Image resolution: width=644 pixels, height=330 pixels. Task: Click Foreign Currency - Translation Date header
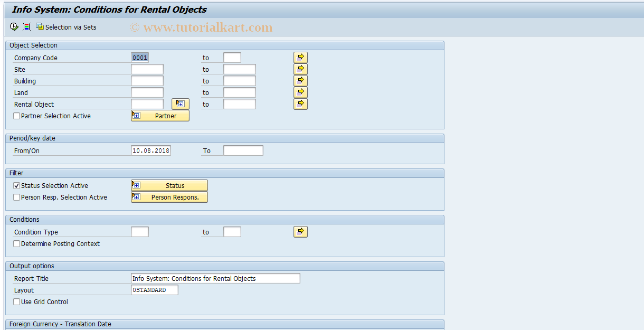pos(224,324)
